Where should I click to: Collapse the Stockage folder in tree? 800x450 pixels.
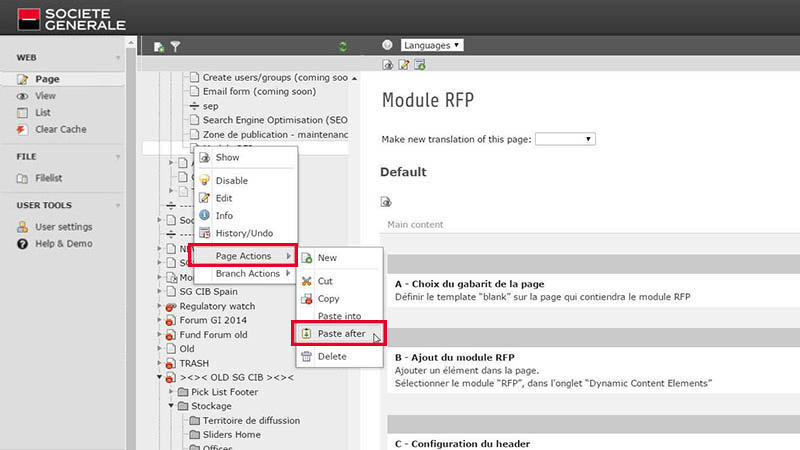pos(171,406)
